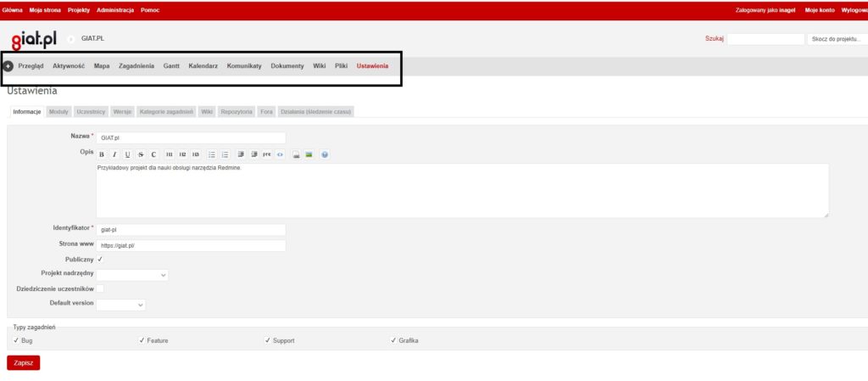The height and width of the screenshot is (381, 868).
Task: Open Działania (śledzenie czasu) tab
Action: [316, 112]
